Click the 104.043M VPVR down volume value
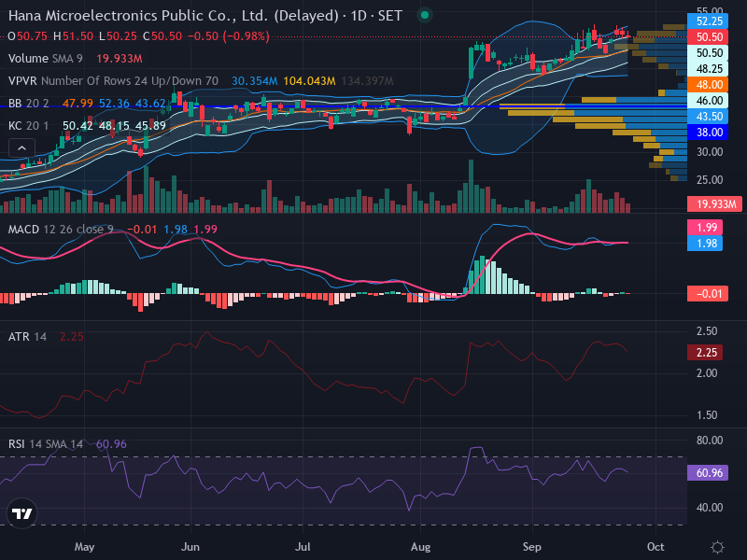This screenshot has height=560, width=747. (309, 81)
